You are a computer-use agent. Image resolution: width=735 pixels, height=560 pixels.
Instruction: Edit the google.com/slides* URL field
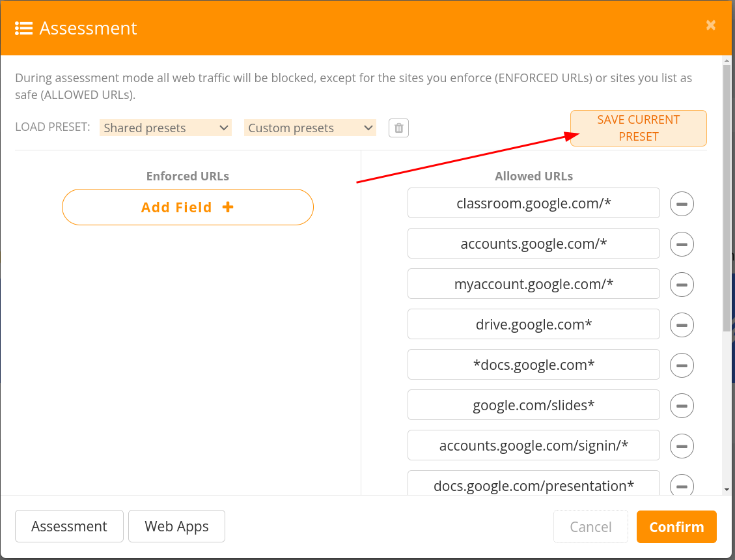(533, 405)
